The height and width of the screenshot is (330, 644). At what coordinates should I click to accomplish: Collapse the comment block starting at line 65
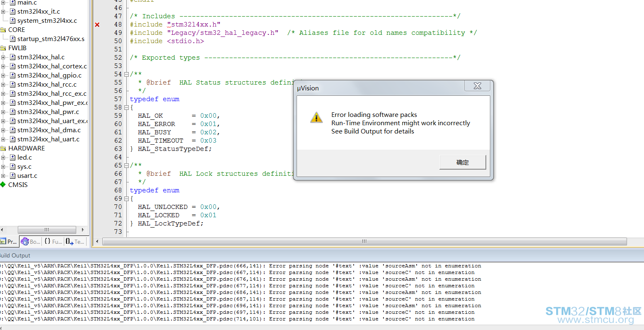[126, 165]
